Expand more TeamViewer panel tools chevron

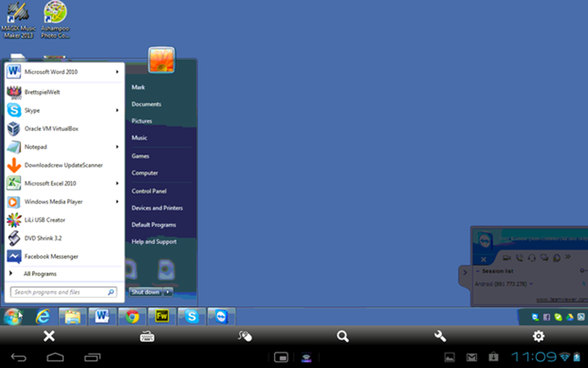568,257
